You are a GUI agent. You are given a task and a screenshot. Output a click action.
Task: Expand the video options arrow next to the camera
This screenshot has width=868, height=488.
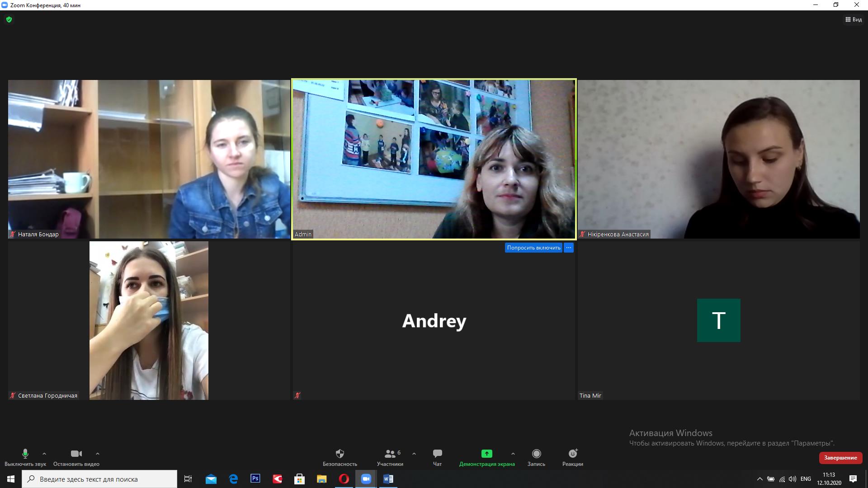tap(98, 453)
